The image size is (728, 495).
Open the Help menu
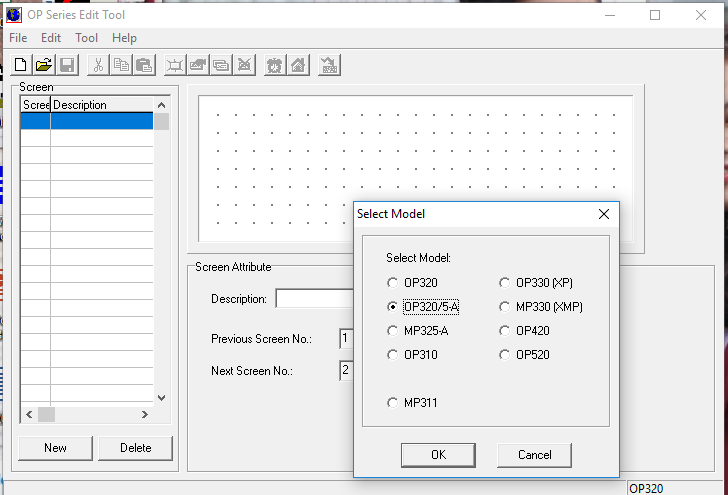(x=124, y=38)
